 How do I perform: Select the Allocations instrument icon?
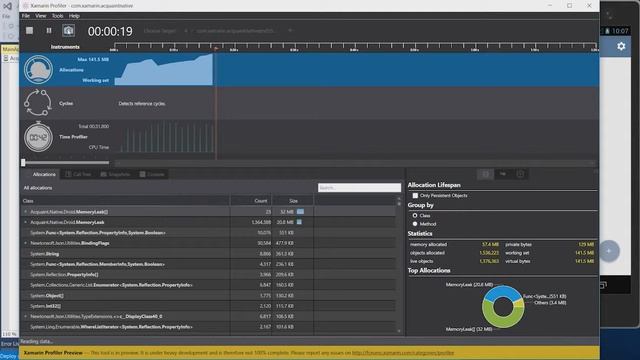(x=38, y=69)
